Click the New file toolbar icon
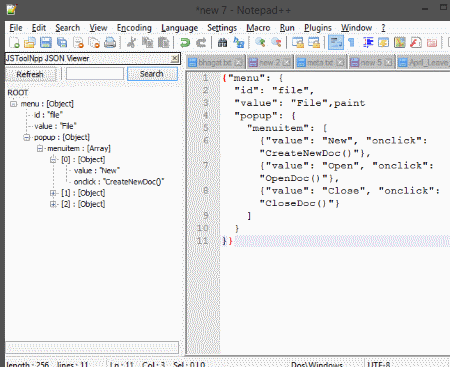 pyautogui.click(x=14, y=43)
